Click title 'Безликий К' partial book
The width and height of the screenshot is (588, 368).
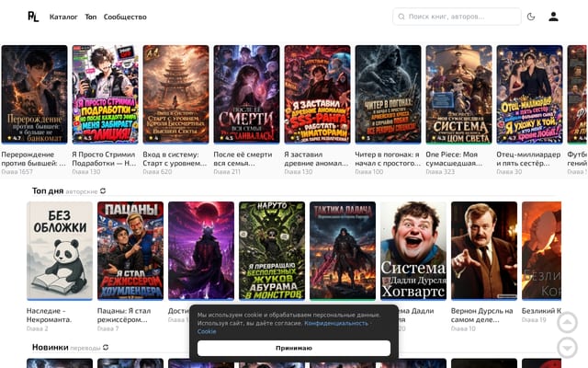point(541,311)
